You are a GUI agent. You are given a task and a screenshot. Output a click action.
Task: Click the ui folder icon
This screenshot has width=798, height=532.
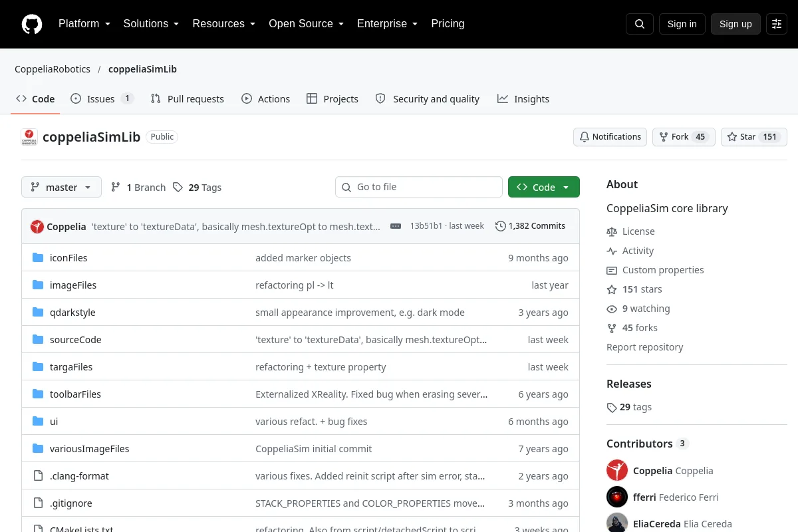click(x=38, y=422)
